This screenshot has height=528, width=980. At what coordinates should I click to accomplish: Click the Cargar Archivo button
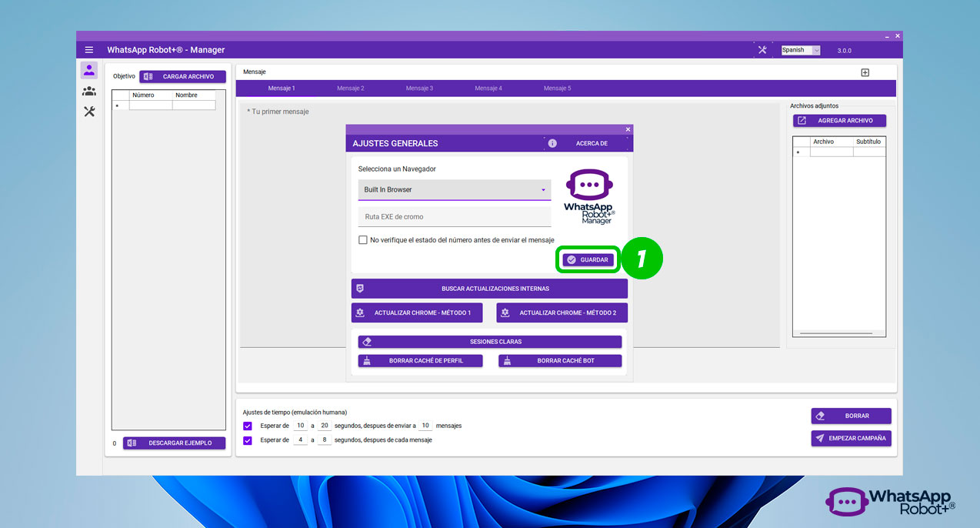coord(182,77)
